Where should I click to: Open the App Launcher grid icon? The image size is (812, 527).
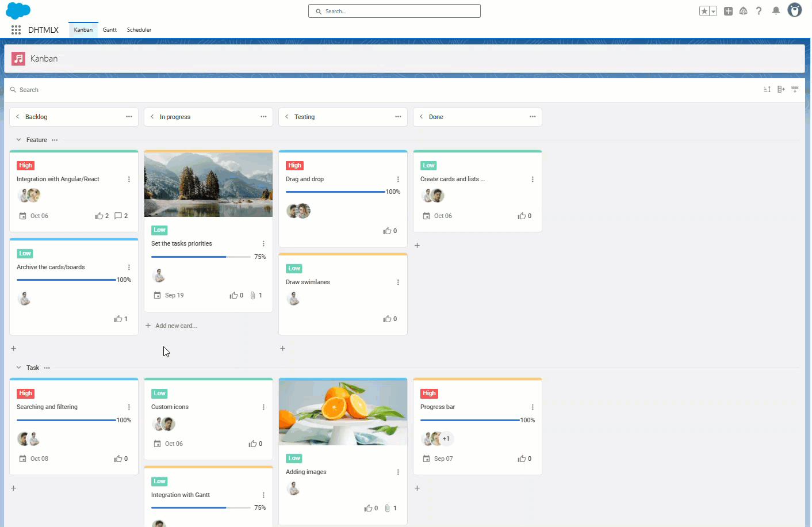coord(16,30)
